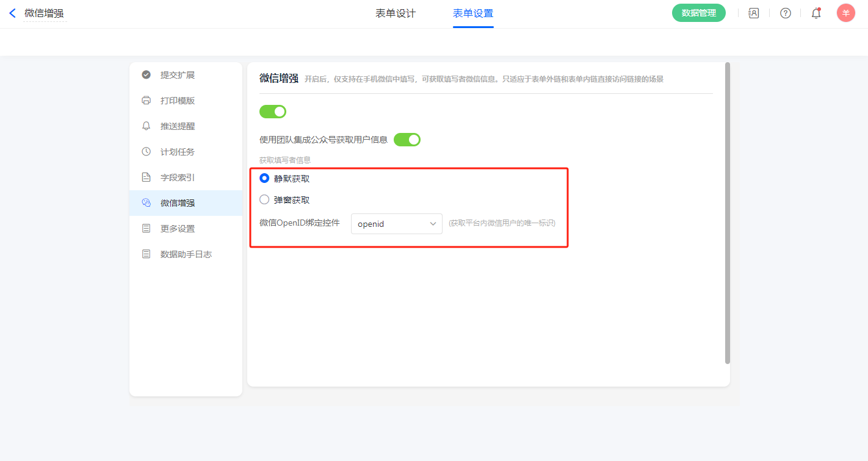Open the notification bell
This screenshot has height=461, width=868.
[x=816, y=13]
